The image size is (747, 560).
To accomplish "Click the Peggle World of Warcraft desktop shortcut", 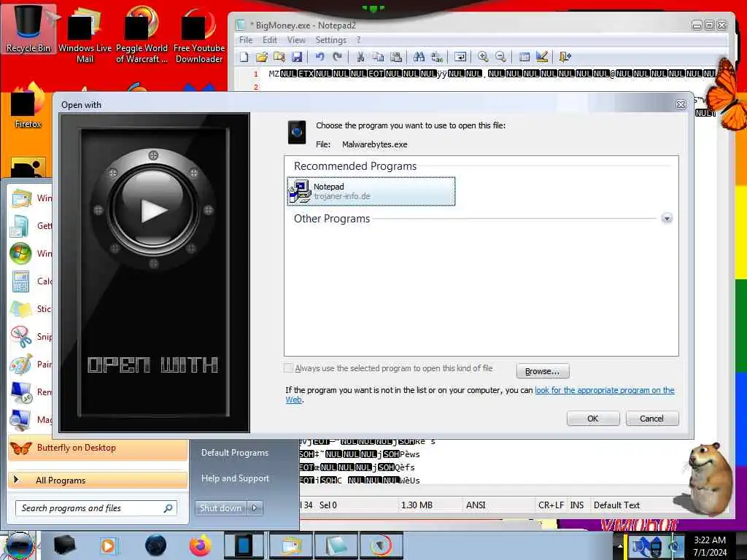I will 142,34.
